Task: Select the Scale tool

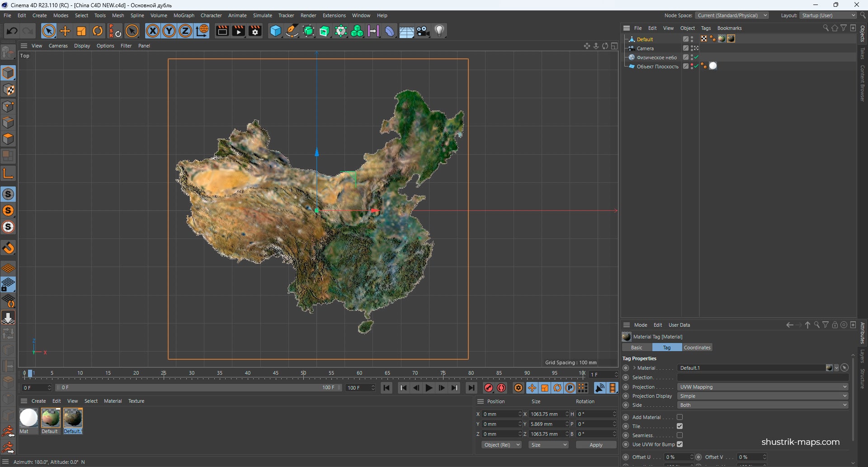Action: pyautogui.click(x=81, y=31)
